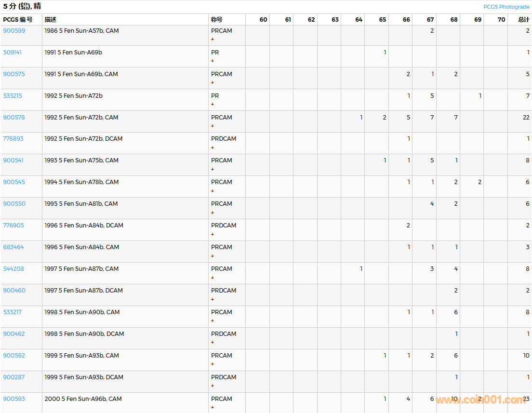Open coin entry 900593
This screenshot has height=413, width=532.
coord(14,399)
